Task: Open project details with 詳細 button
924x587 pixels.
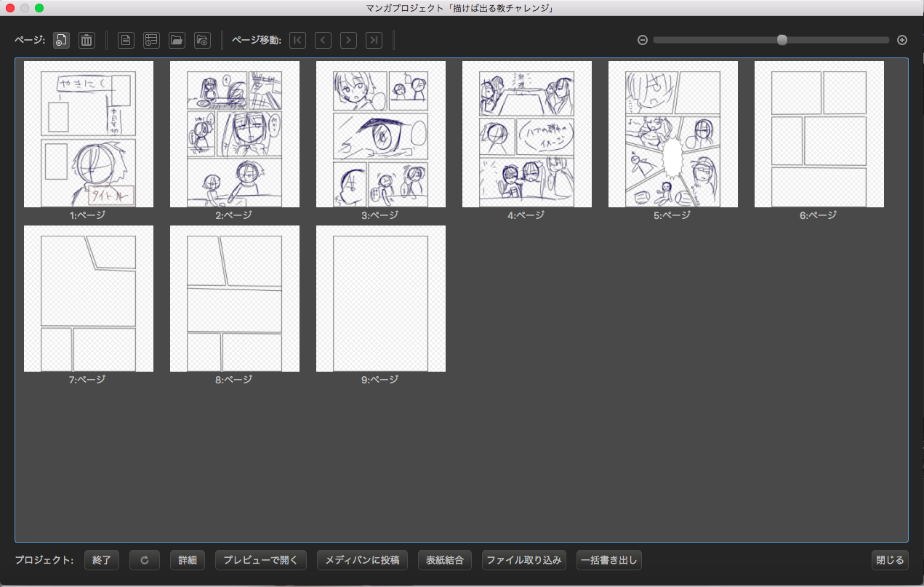Action: click(x=188, y=560)
